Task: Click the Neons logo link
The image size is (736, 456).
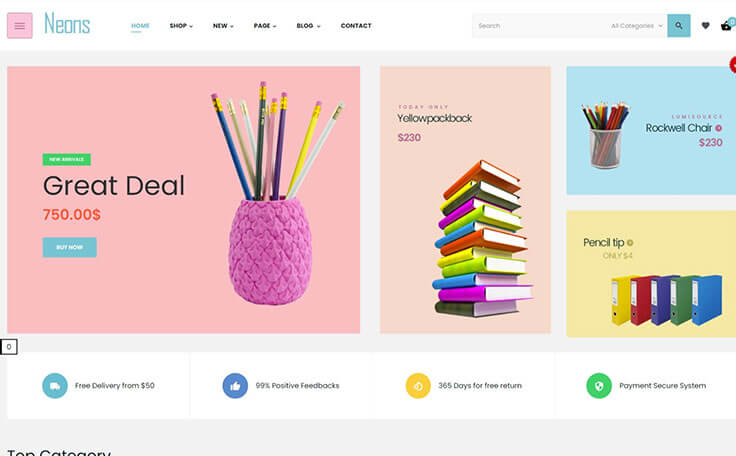Action: [x=67, y=24]
